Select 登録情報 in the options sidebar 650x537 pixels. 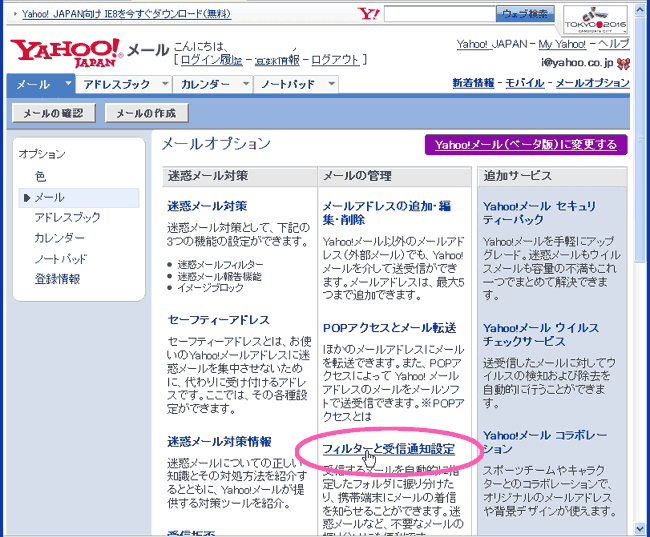(x=57, y=279)
